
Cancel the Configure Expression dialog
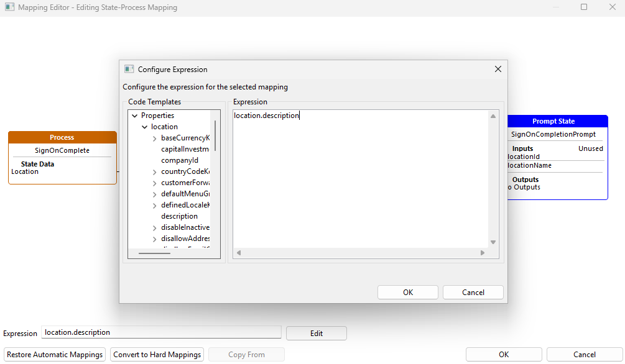[x=473, y=292]
